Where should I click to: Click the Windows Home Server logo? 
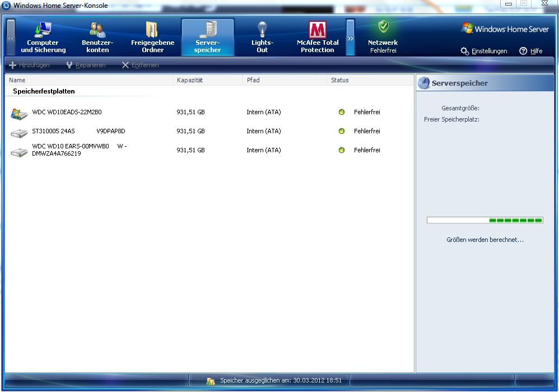[505, 29]
